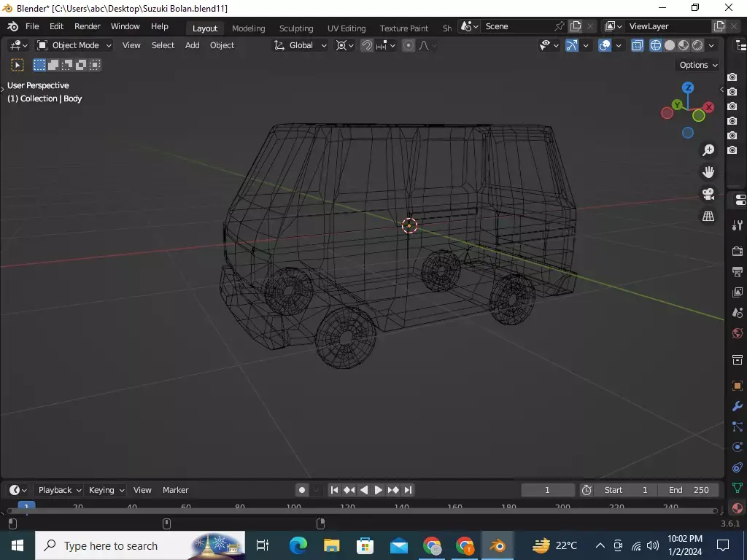Switch to the Modeling workspace tab
Screen dimensions: 747x560
point(248,28)
